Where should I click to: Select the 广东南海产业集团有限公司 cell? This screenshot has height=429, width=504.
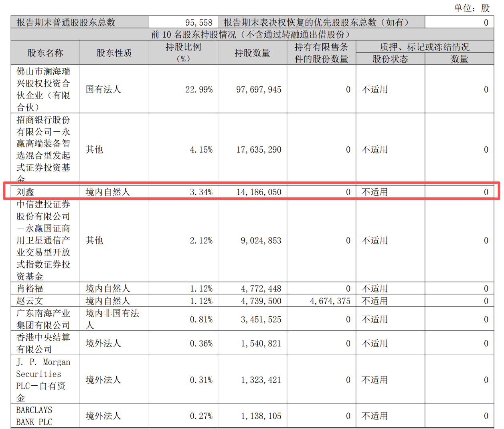tap(43, 319)
